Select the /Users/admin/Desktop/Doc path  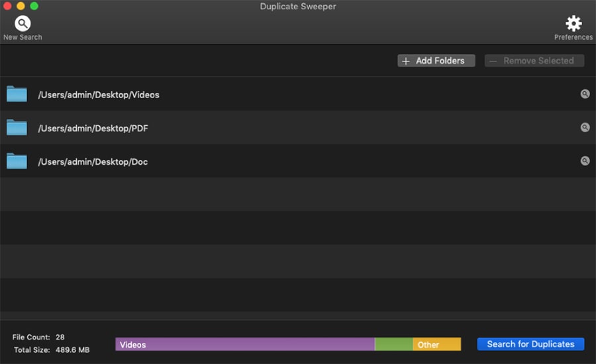[93, 162]
